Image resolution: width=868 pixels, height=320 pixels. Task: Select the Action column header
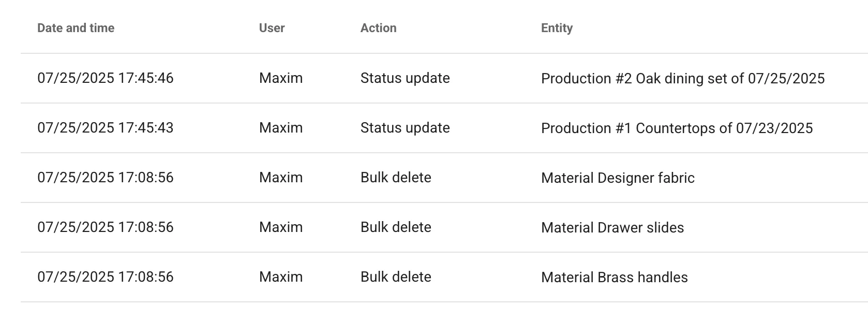pyautogui.click(x=379, y=28)
